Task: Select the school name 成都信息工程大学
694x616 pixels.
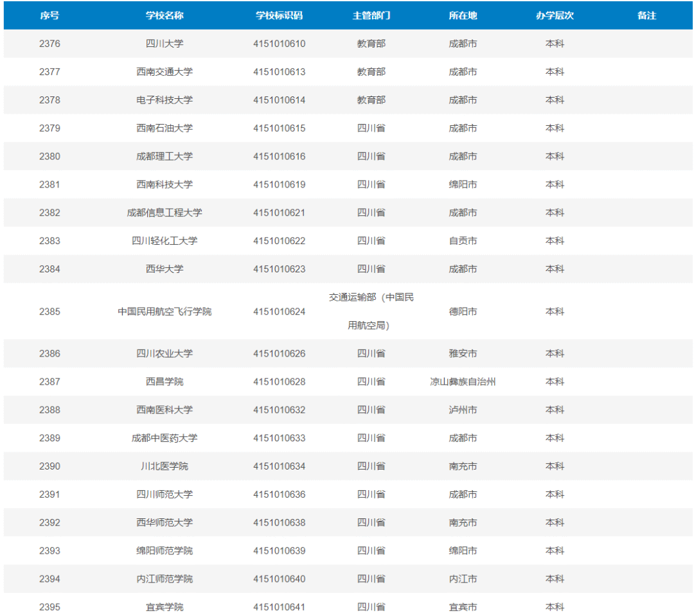Action: click(x=165, y=213)
